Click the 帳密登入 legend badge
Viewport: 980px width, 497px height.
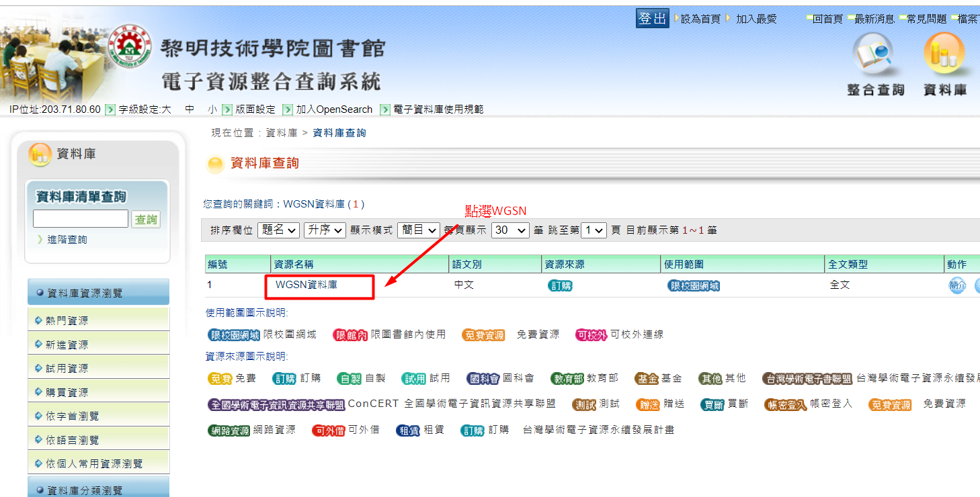(786, 404)
